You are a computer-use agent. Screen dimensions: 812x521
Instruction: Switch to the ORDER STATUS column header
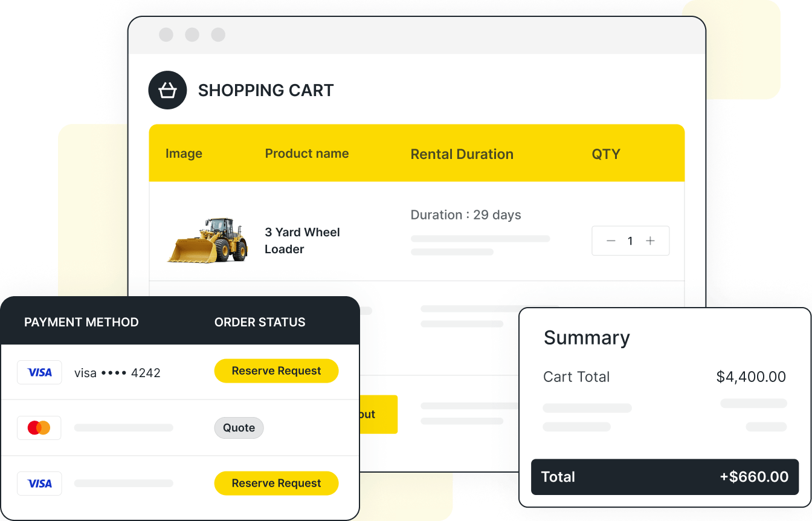point(260,322)
